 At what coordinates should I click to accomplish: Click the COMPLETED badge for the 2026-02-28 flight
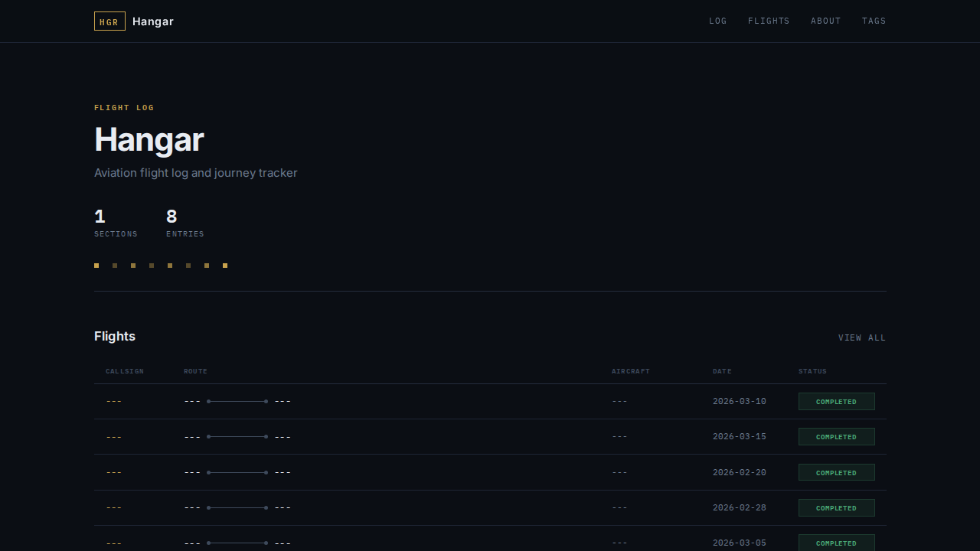tap(836, 508)
